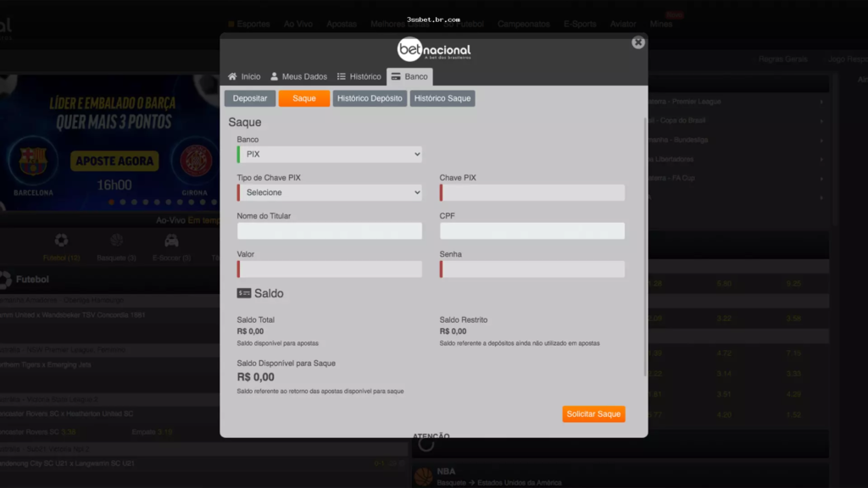Focus the Chave PIX input field
The height and width of the screenshot is (488, 868).
click(x=532, y=192)
